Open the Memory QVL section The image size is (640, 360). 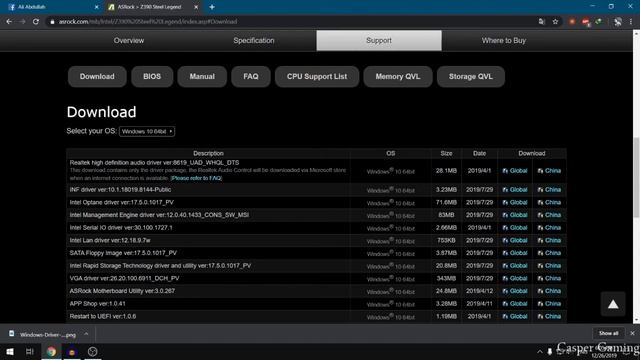pyautogui.click(x=398, y=76)
